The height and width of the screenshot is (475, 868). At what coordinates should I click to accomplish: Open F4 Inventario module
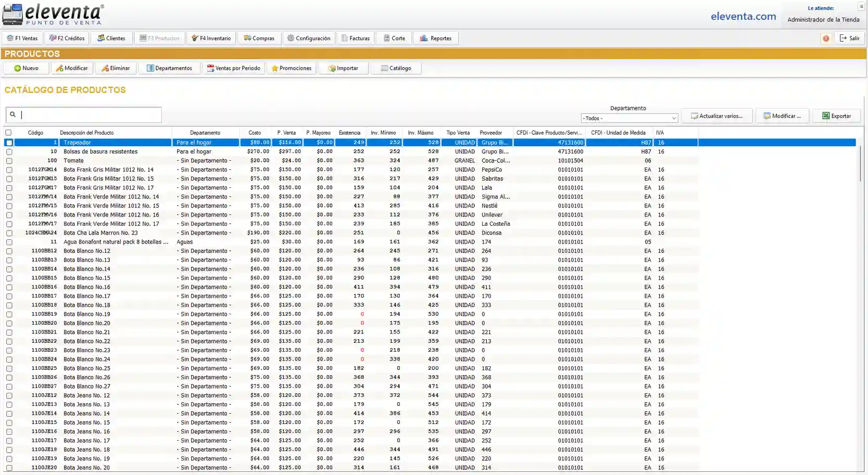tap(211, 38)
